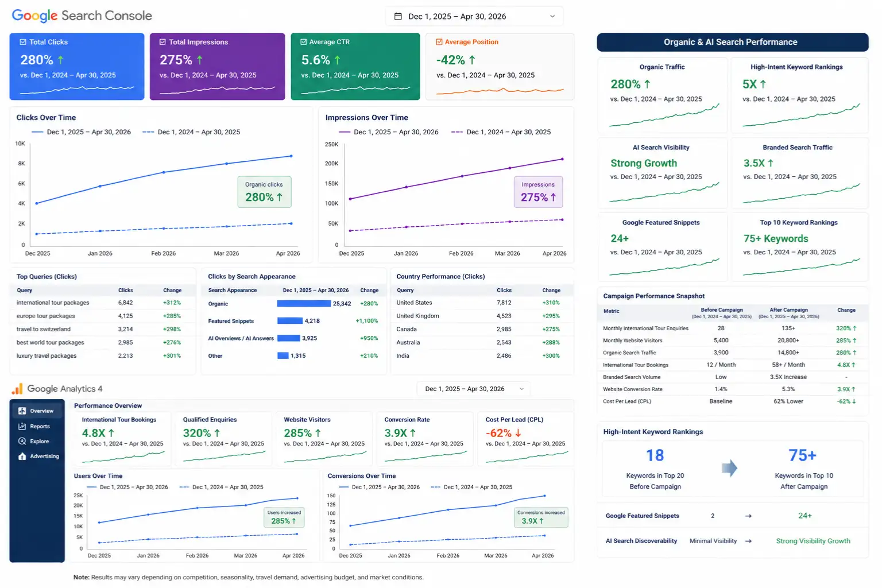Image resolution: width=882 pixels, height=588 pixels.
Task: Click the 'international tour packages' query row
Action: 103,303
